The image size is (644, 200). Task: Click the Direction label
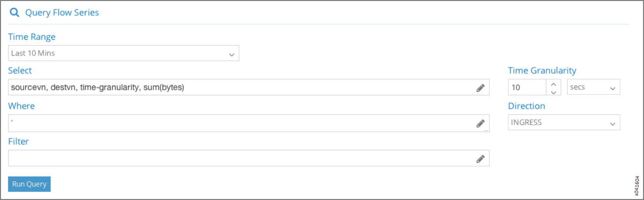[x=526, y=106]
